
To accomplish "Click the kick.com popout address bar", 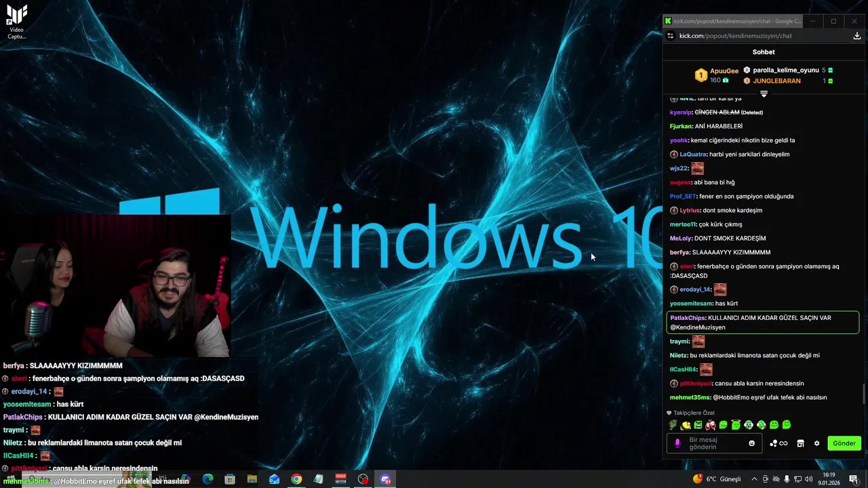I will click(736, 36).
